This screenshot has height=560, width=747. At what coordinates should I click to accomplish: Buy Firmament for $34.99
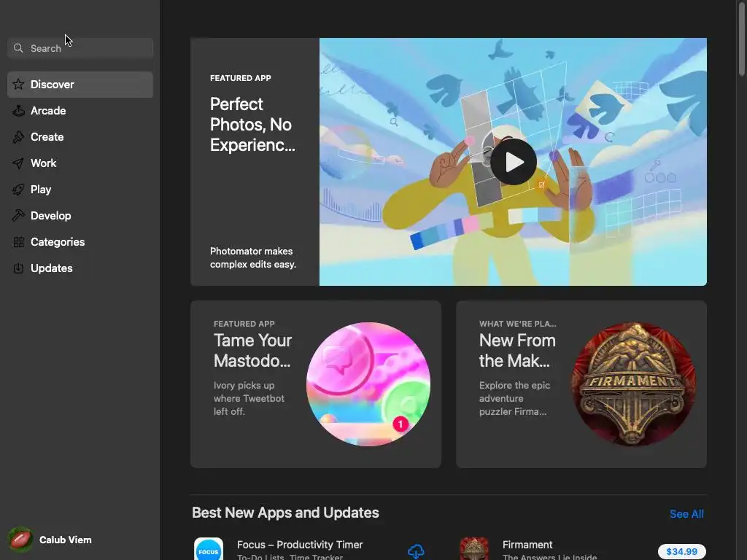point(682,551)
